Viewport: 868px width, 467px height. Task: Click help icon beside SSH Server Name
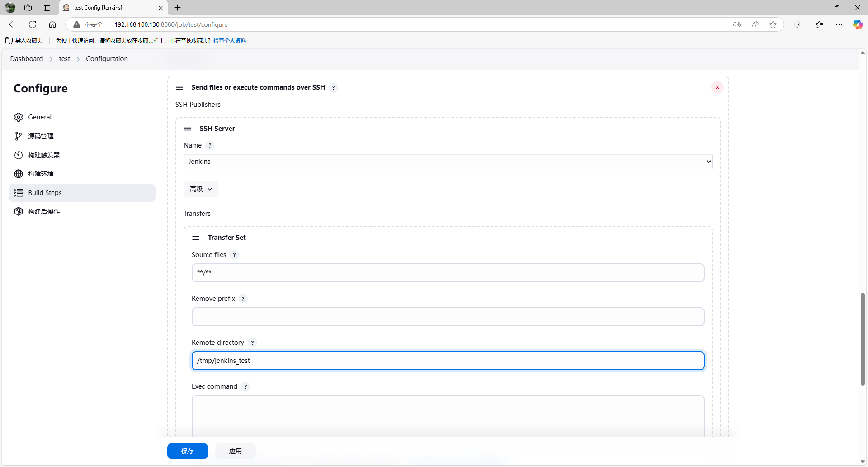tap(210, 145)
